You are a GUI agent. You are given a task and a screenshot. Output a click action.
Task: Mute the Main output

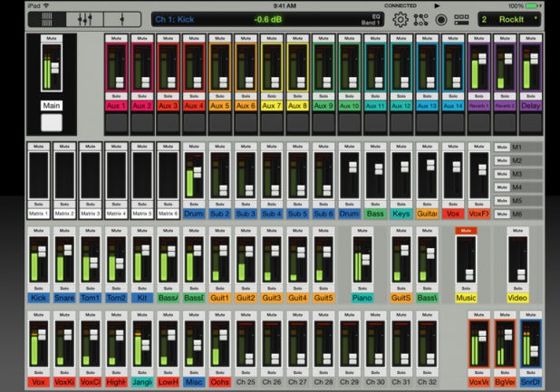[x=52, y=38]
